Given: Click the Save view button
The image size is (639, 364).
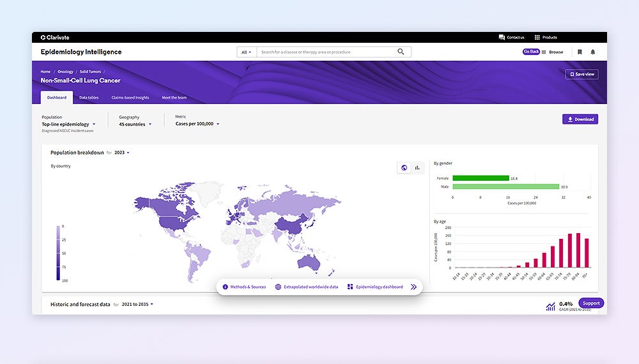Looking at the screenshot, I should (x=581, y=74).
